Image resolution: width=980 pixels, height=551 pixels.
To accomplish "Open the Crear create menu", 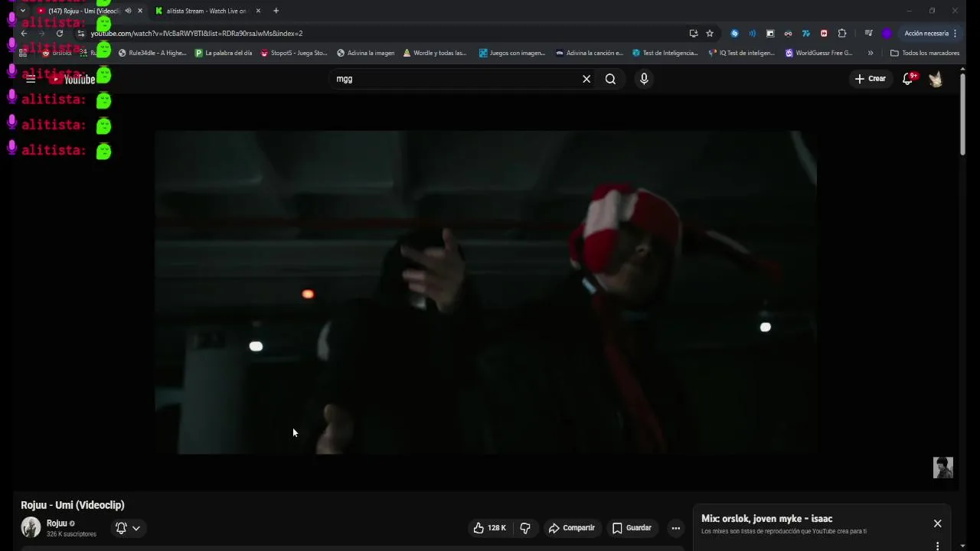I will (871, 79).
